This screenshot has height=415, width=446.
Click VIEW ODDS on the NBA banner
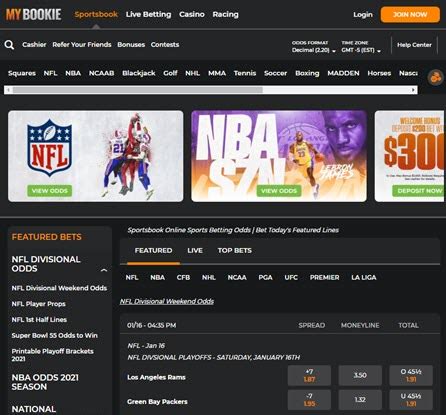point(279,191)
